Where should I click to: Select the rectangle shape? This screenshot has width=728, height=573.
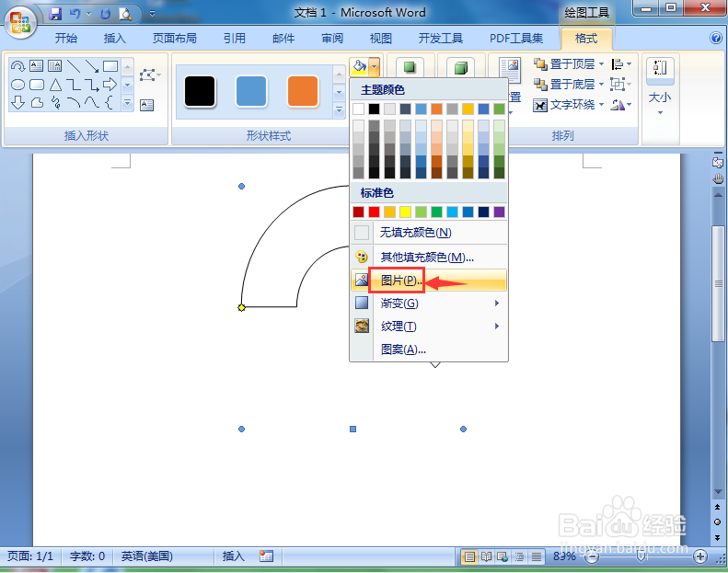tap(110, 66)
